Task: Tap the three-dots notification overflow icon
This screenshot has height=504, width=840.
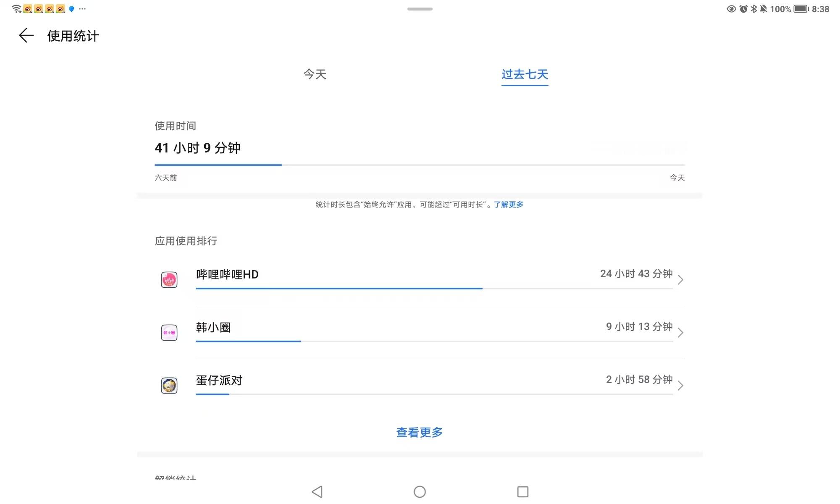Action: [82, 9]
